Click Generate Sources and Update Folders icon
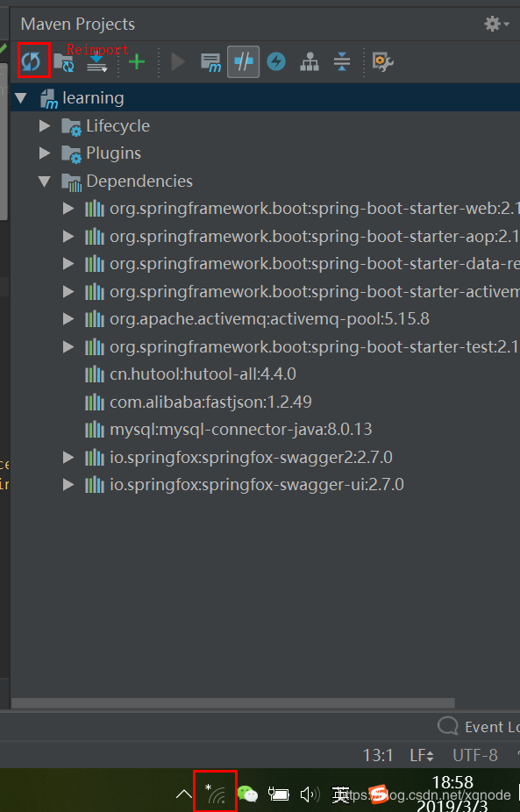The width and height of the screenshot is (520, 812). [x=64, y=62]
